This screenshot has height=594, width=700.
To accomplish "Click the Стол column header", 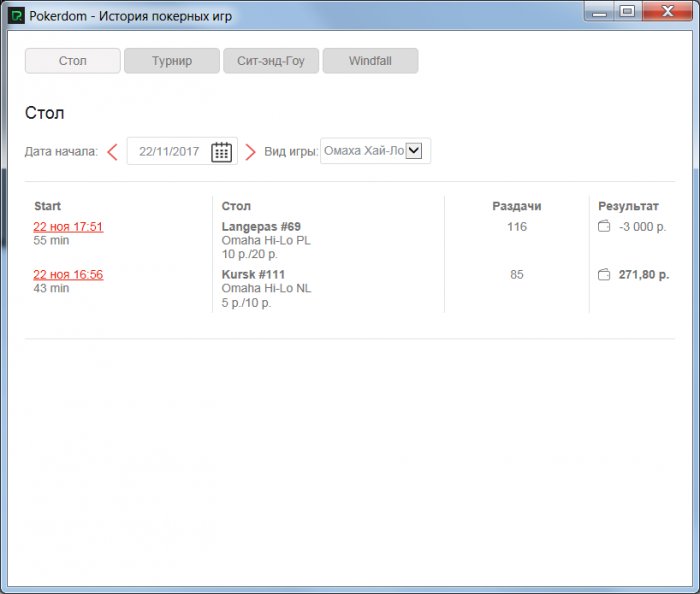I will coord(236,206).
